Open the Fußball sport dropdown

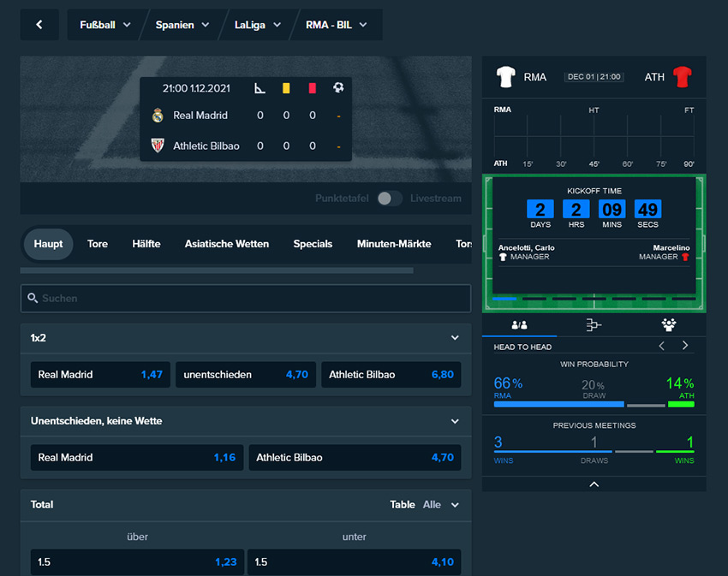click(x=105, y=25)
